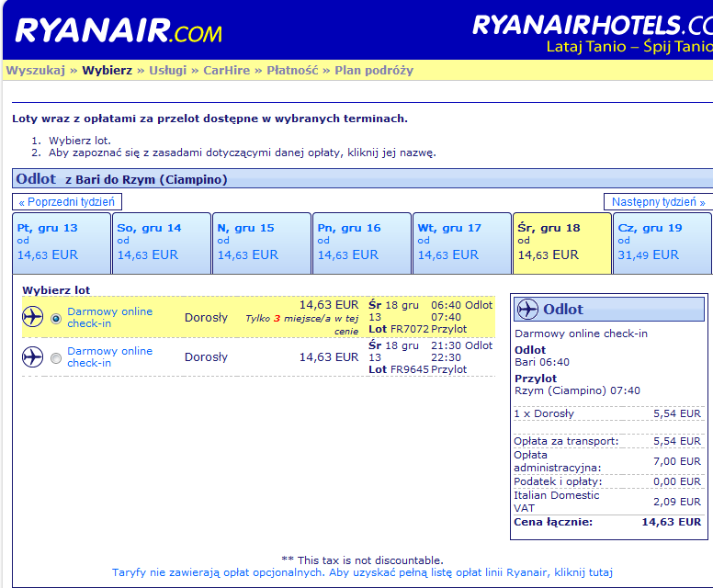Open Darmowy online check-in link for FR7072
713x588 pixels.
pos(109,317)
